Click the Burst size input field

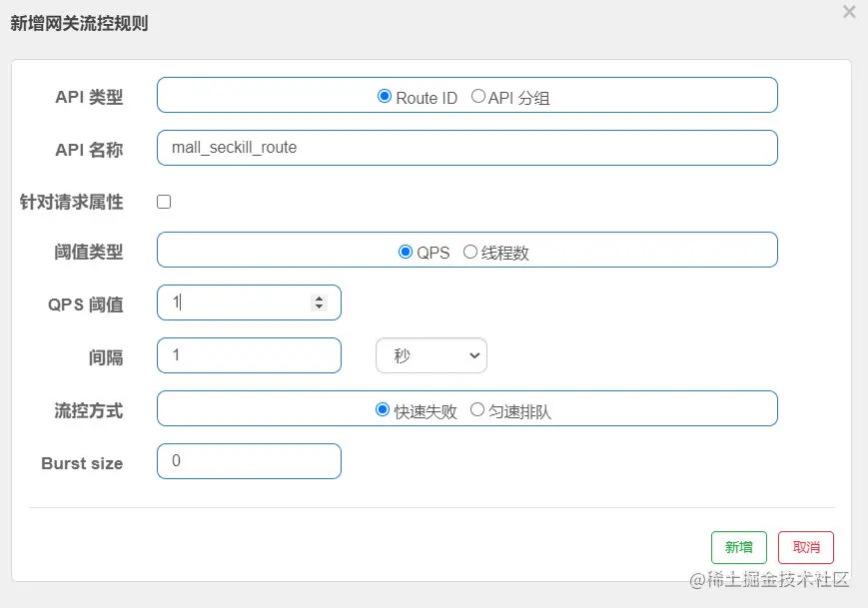tap(249, 461)
